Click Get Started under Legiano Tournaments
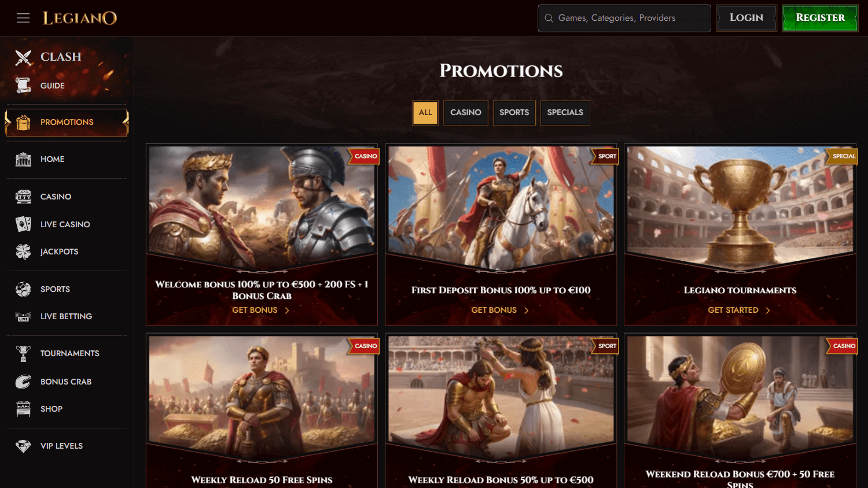The image size is (868, 488). 739,310
